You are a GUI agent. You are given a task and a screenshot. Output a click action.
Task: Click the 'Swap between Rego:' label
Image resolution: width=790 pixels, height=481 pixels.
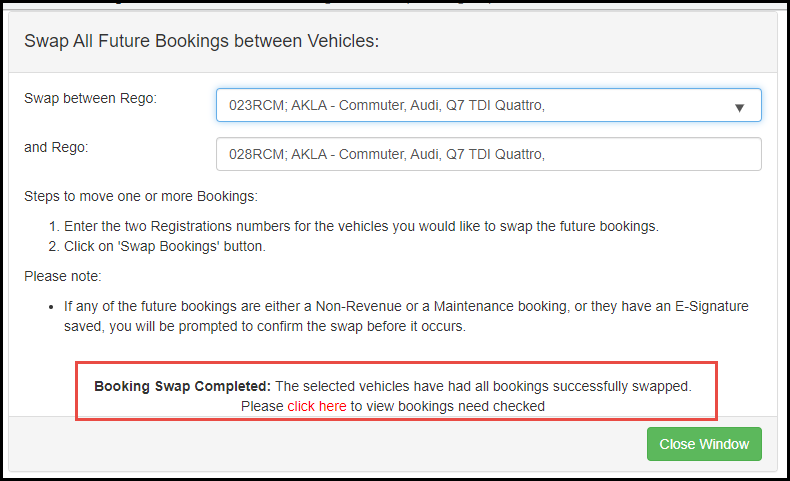click(90, 98)
